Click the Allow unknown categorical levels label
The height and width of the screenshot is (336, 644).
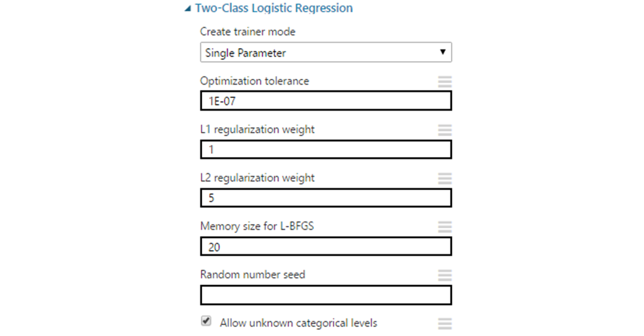[298, 323]
